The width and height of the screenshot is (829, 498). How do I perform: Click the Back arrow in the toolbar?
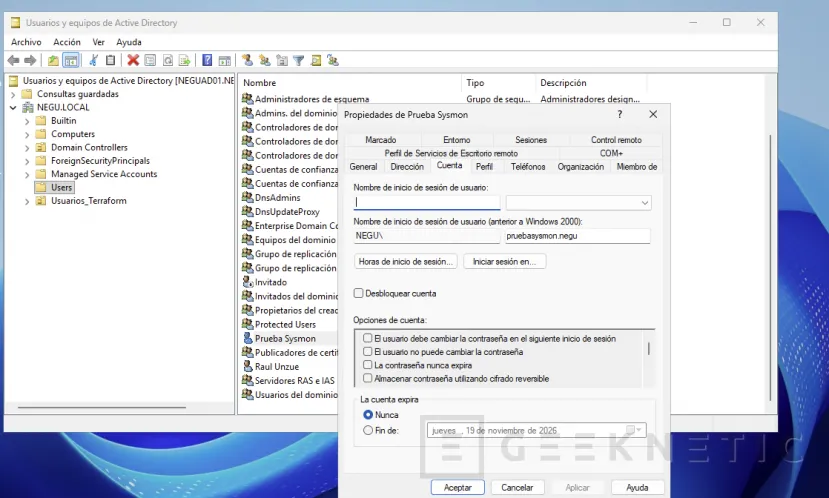[x=13, y=61]
